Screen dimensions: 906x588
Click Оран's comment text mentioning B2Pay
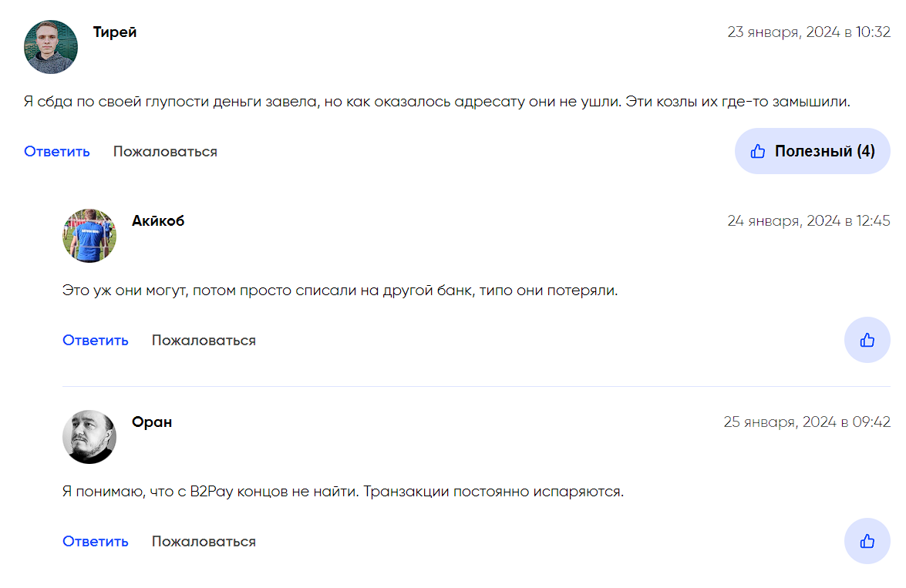tap(342, 491)
